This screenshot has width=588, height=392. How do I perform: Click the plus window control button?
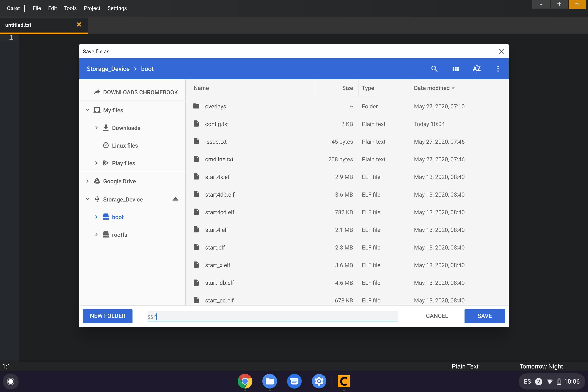(559, 4)
